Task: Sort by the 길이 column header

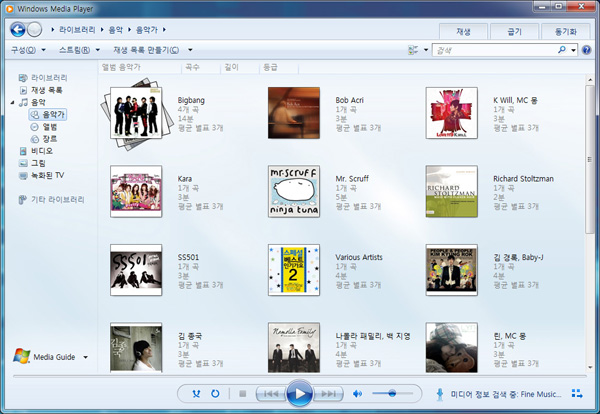Action: coord(239,67)
